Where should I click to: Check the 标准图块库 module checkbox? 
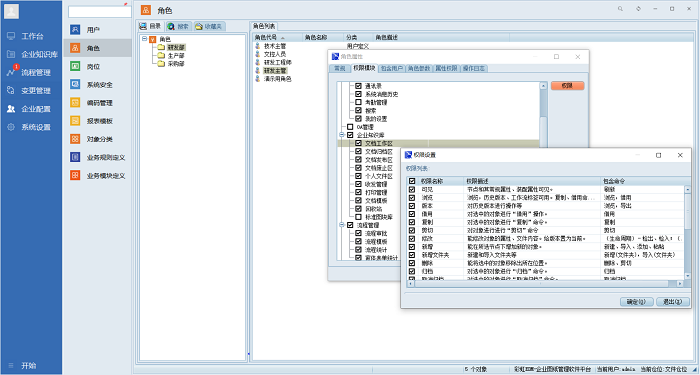pyautogui.click(x=358, y=217)
